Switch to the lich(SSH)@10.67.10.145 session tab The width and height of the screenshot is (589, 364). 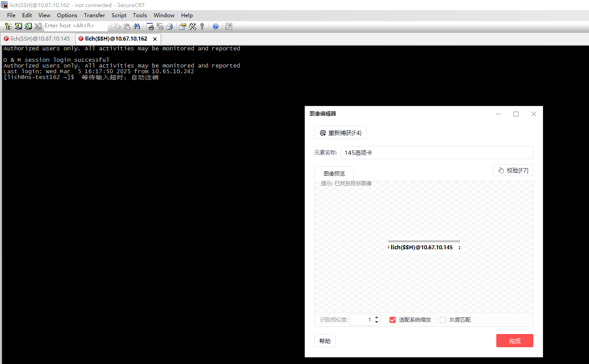[x=37, y=39]
